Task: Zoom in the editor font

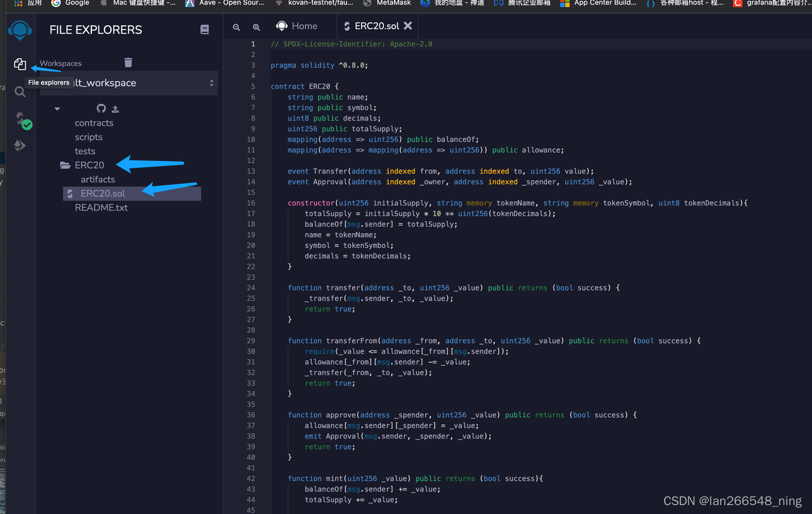Action: [256, 27]
